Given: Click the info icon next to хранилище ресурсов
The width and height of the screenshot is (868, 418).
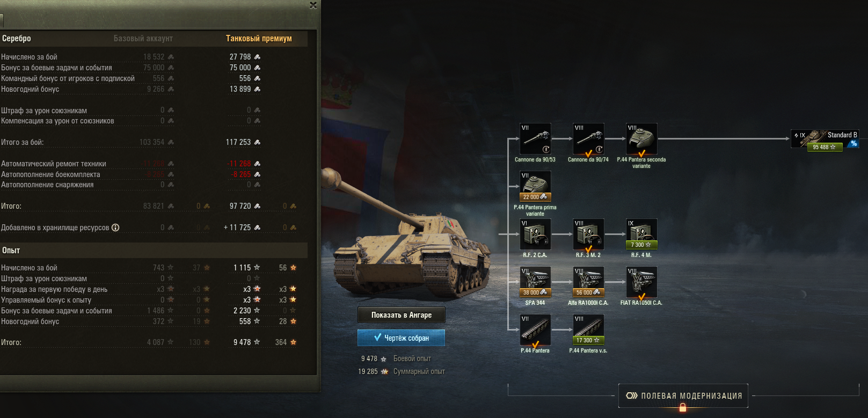Looking at the screenshot, I should point(115,228).
